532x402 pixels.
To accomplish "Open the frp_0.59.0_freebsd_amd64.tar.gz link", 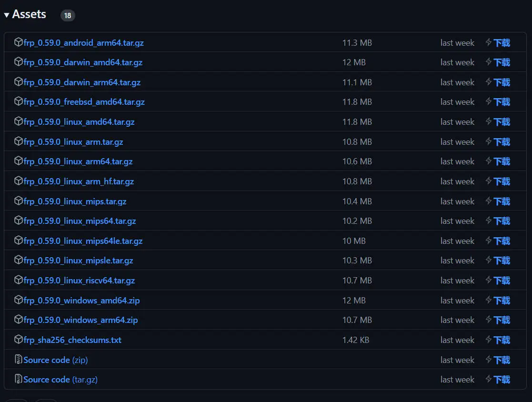I will pyautogui.click(x=84, y=102).
